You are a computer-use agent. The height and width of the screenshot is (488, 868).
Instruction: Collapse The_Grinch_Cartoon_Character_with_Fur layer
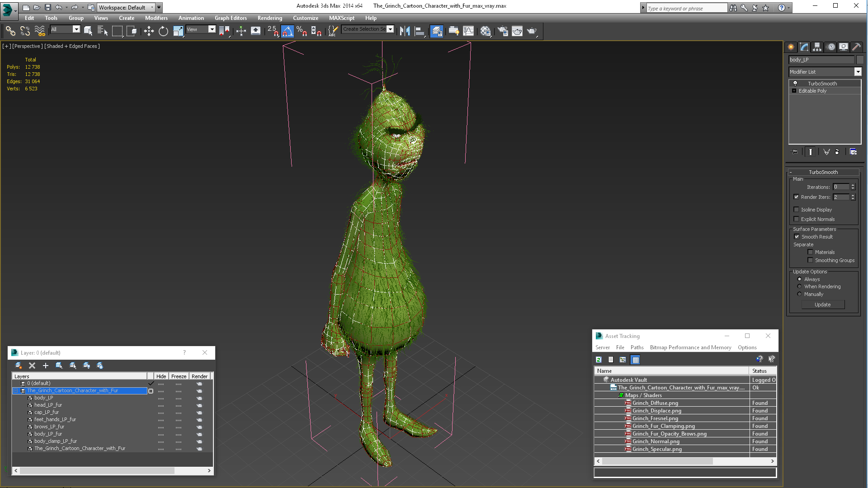(16, 391)
